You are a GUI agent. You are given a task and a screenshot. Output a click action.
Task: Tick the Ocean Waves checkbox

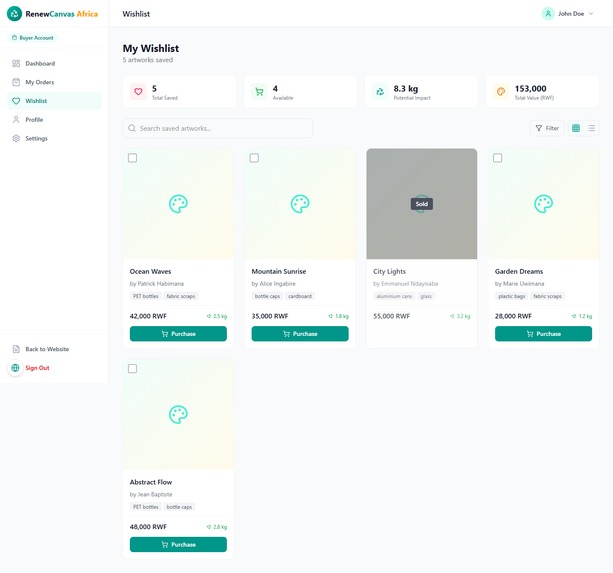pos(133,158)
